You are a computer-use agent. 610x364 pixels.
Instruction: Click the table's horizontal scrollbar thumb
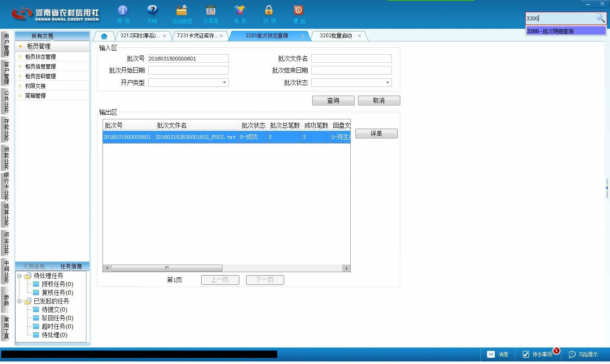tap(166, 268)
